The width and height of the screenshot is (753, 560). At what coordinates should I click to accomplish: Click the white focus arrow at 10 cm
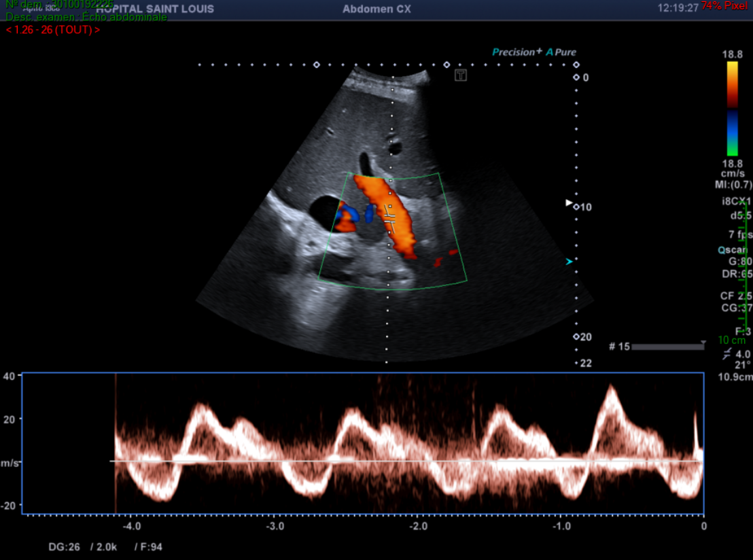pyautogui.click(x=570, y=203)
